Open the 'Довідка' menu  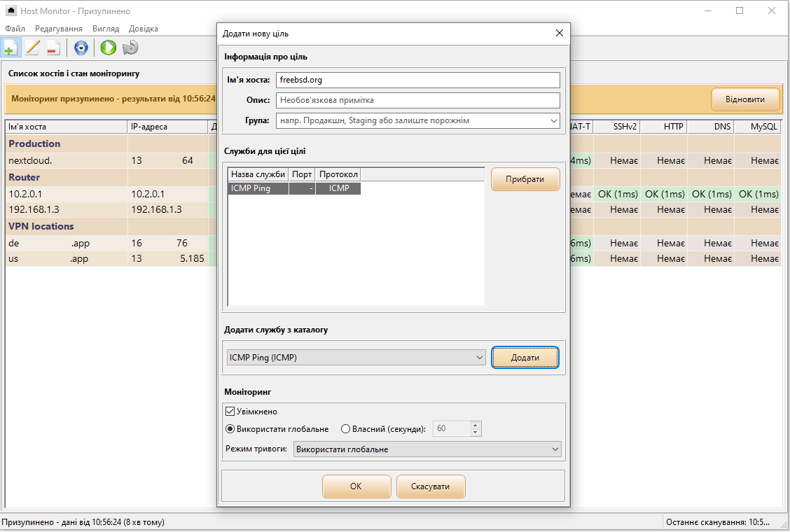(143, 29)
